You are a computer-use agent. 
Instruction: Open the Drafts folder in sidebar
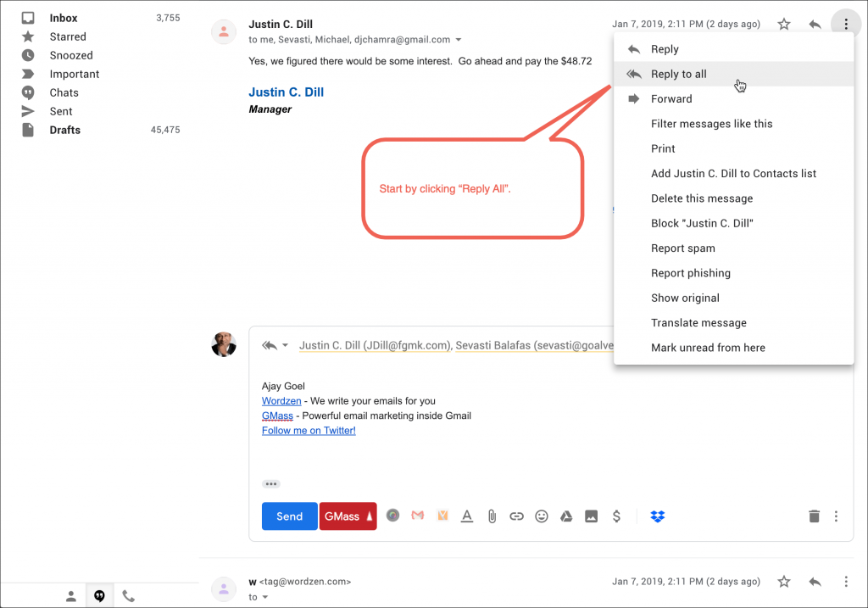64,130
